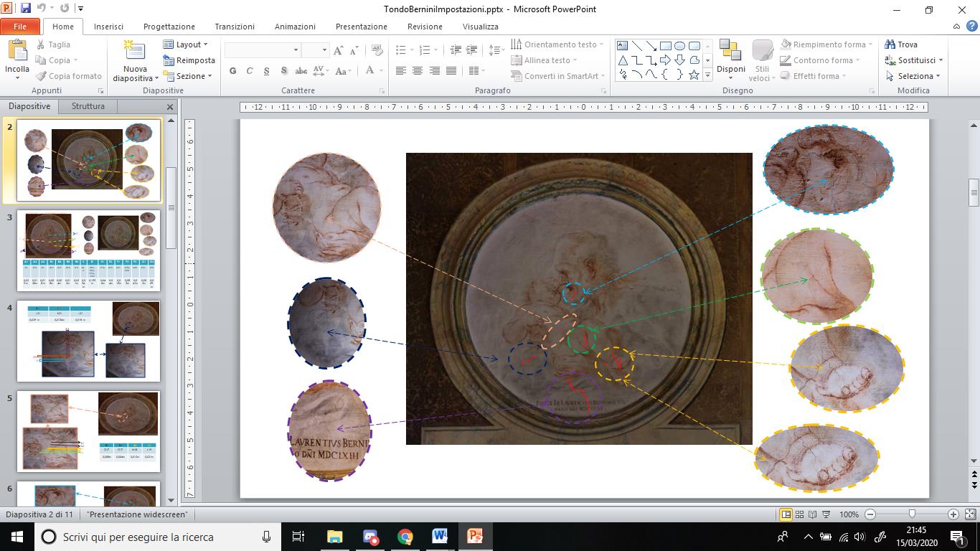Viewport: 980px width, 551px height.
Task: Open Microsoft Word from the taskbar
Action: click(x=440, y=536)
